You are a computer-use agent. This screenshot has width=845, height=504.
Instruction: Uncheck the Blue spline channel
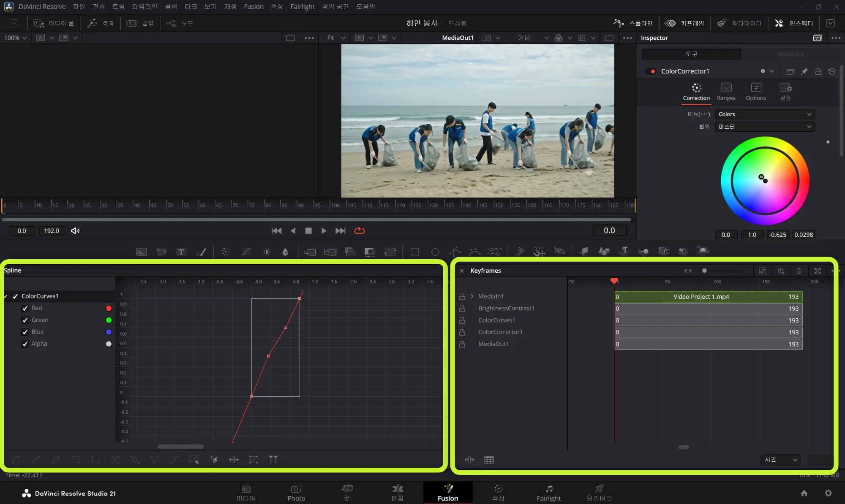click(x=25, y=332)
